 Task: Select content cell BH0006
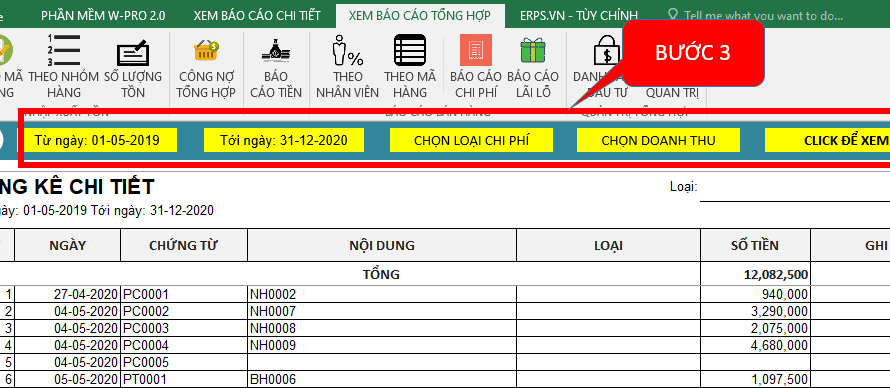(x=381, y=379)
